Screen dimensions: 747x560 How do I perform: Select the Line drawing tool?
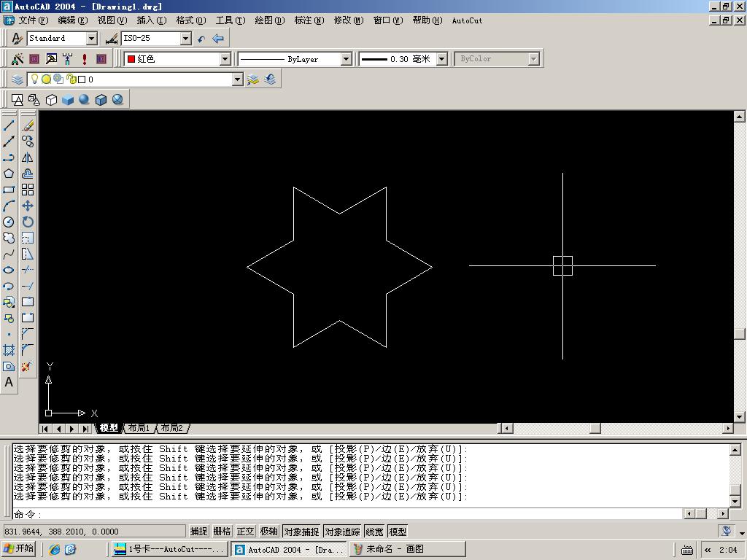coord(9,125)
